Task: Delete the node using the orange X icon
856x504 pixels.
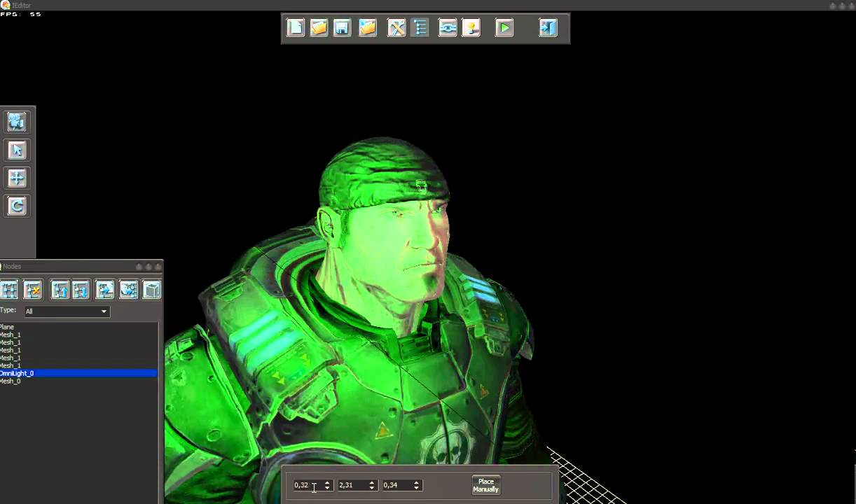Action: (x=32, y=290)
